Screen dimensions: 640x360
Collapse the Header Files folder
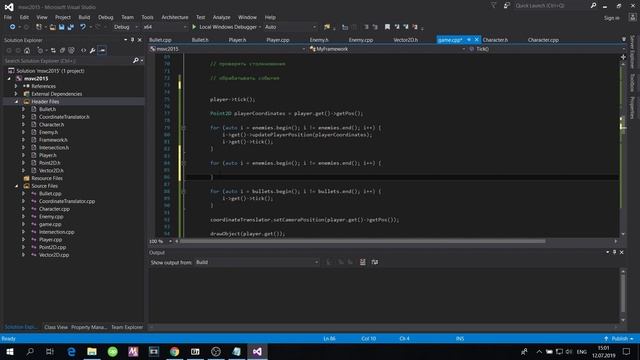point(16,102)
